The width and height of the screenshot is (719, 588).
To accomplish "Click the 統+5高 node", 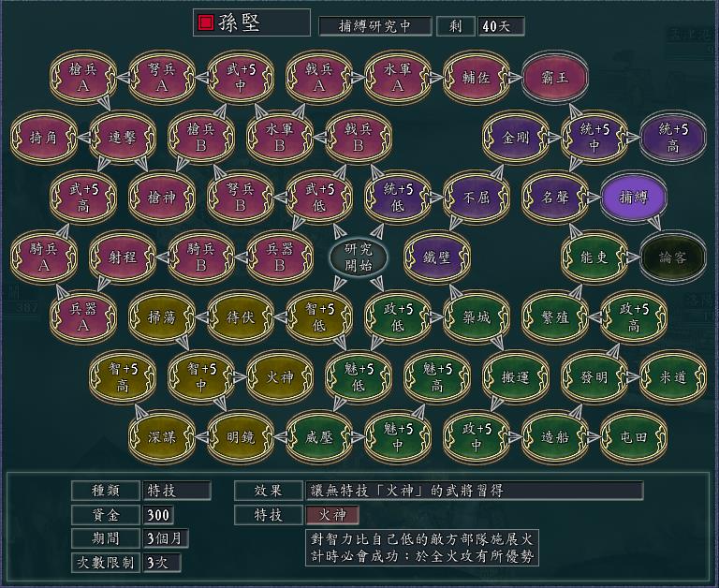I will tap(673, 137).
